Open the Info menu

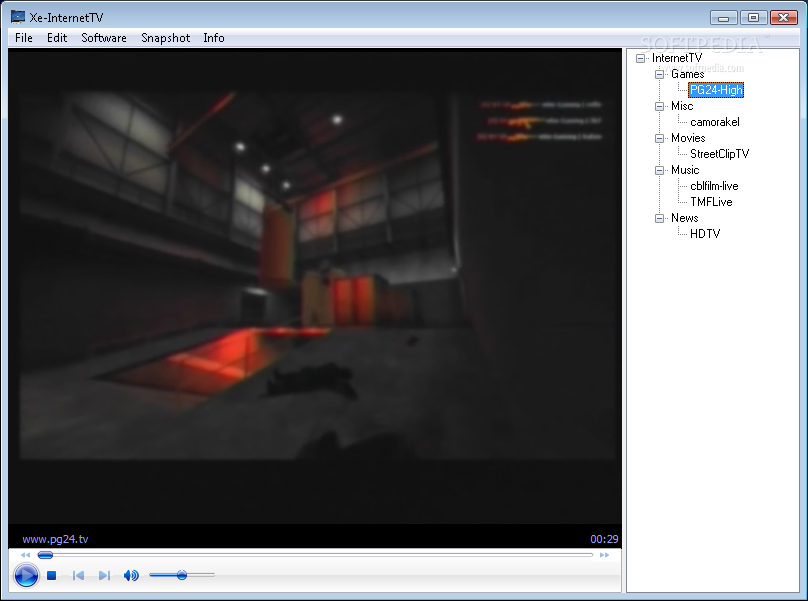[213, 38]
